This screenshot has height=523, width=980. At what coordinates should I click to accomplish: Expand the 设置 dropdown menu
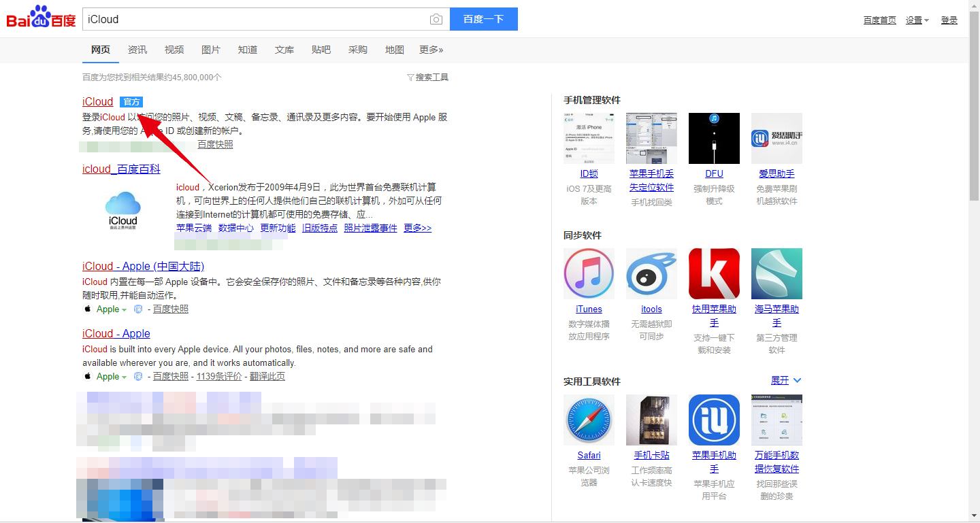[917, 20]
